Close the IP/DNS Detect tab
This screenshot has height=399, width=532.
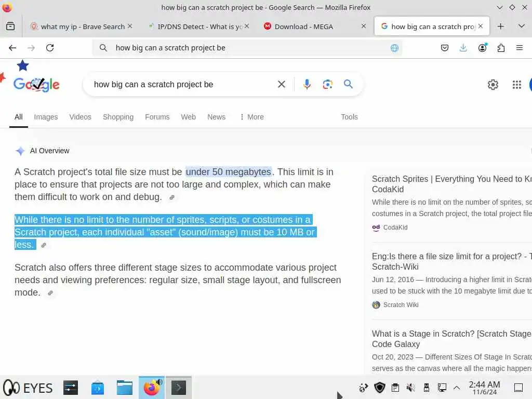point(247,26)
